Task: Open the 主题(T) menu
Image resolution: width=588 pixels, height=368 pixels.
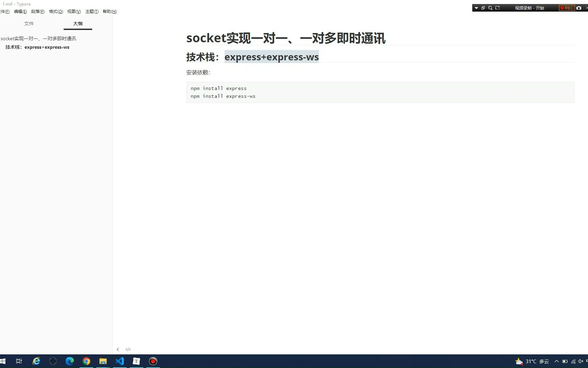Action: (x=92, y=12)
